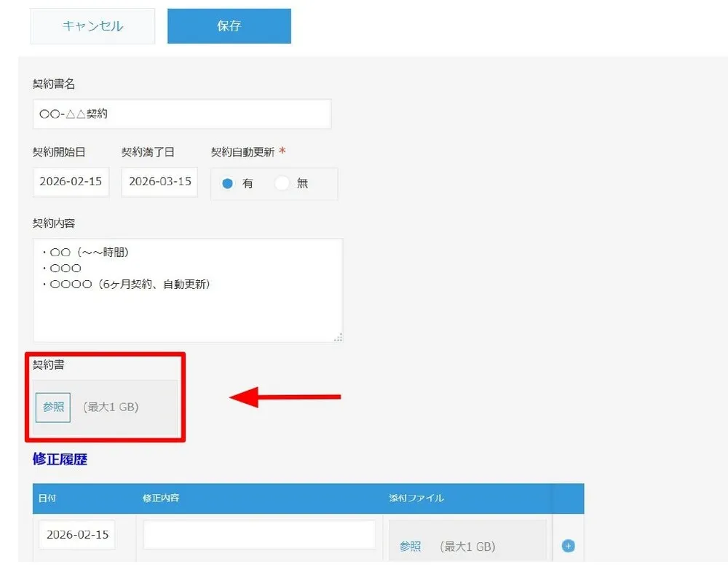Click the resize handle on the 契約内容 textarea

(337, 336)
